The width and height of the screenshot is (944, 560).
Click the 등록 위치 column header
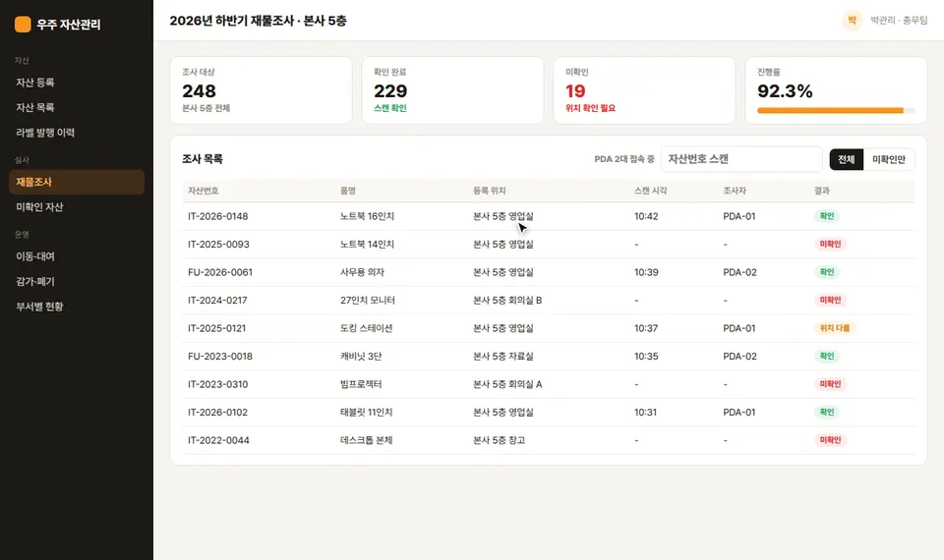(x=489, y=191)
